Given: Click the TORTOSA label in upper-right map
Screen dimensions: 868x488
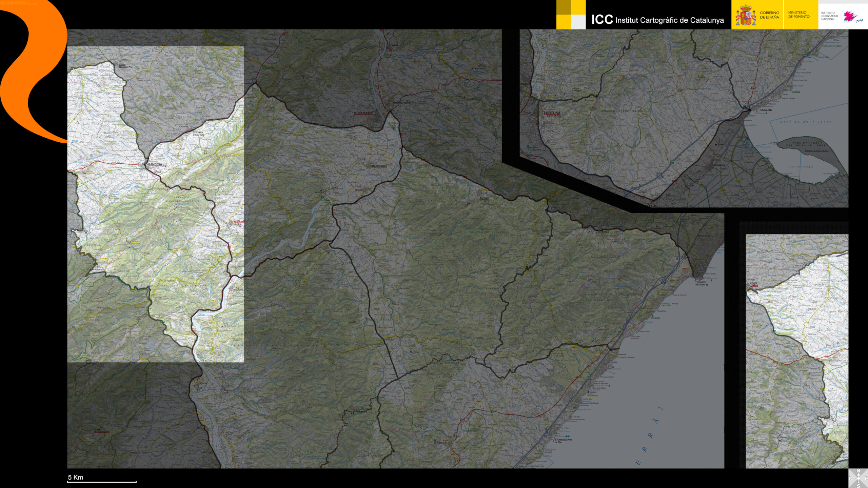Looking at the screenshot, I should click(x=552, y=113).
